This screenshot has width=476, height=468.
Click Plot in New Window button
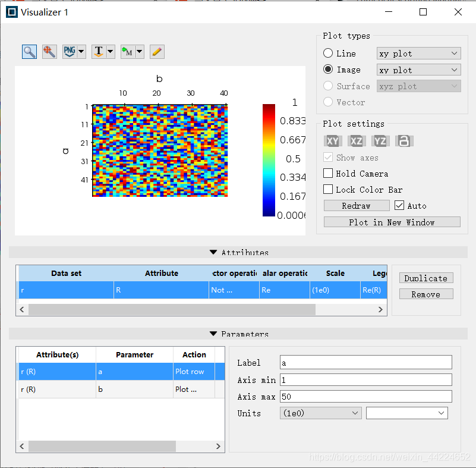(392, 222)
